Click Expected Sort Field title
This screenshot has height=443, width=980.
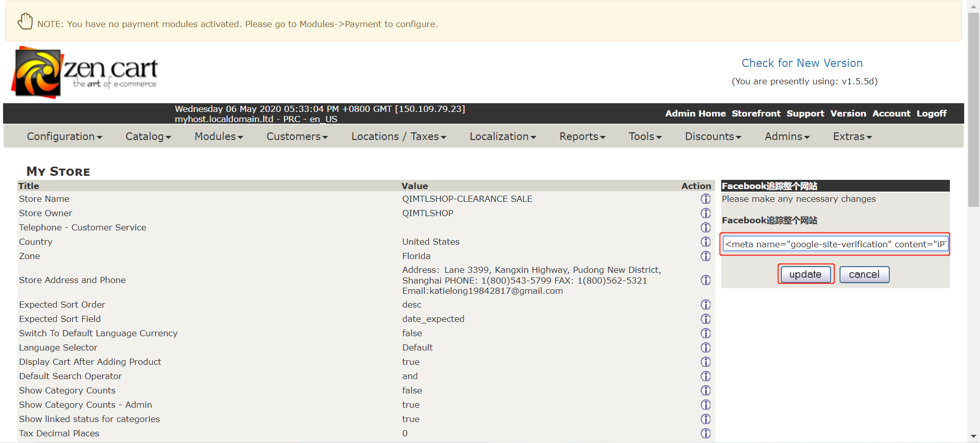click(60, 319)
